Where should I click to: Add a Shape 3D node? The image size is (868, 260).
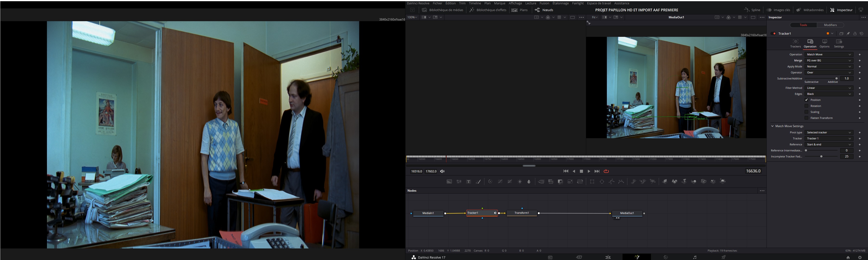(674, 181)
